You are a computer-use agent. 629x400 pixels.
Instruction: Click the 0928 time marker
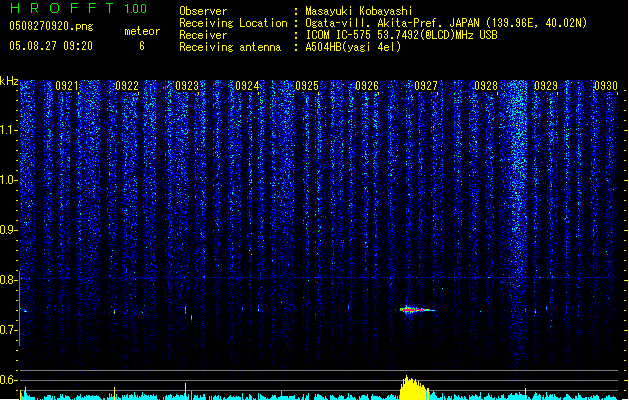[x=486, y=86]
